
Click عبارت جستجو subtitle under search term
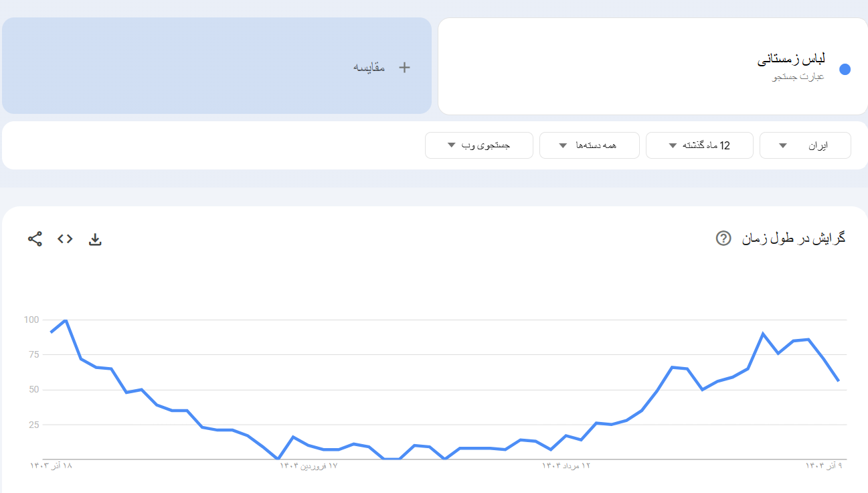[798, 76]
